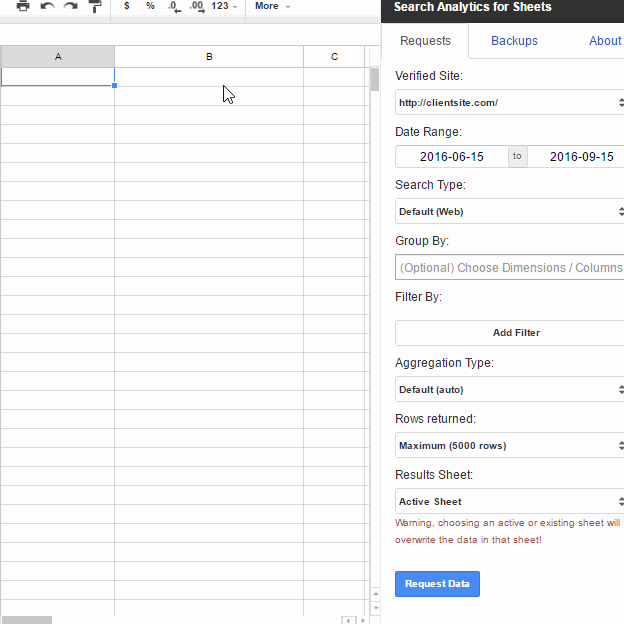This screenshot has width=624, height=624.
Task: Click the blue Request Data button
Action: (x=437, y=584)
